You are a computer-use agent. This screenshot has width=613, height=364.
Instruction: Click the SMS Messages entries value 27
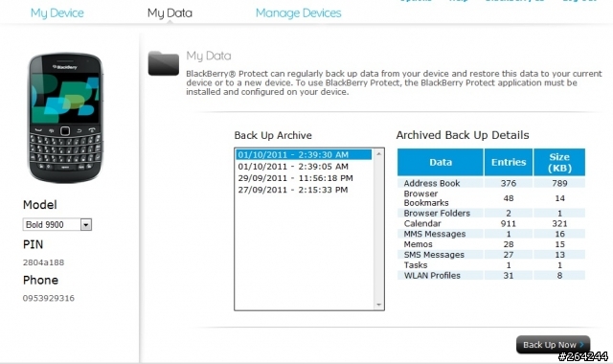click(509, 255)
